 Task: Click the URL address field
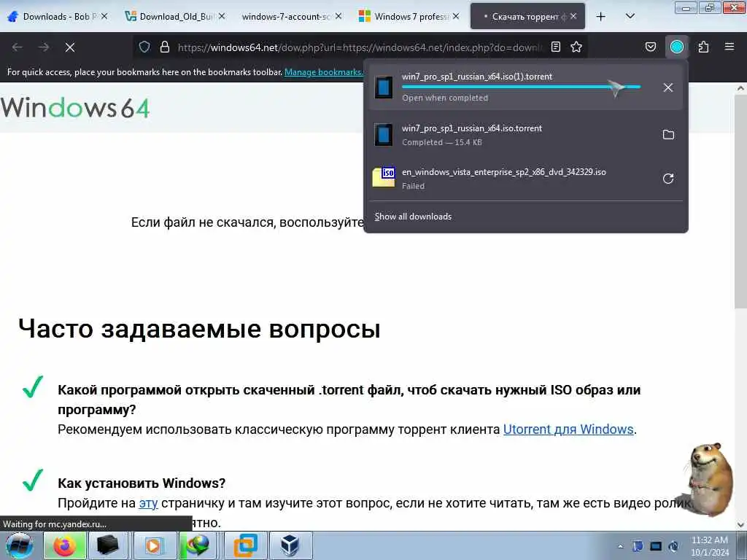coord(360,47)
